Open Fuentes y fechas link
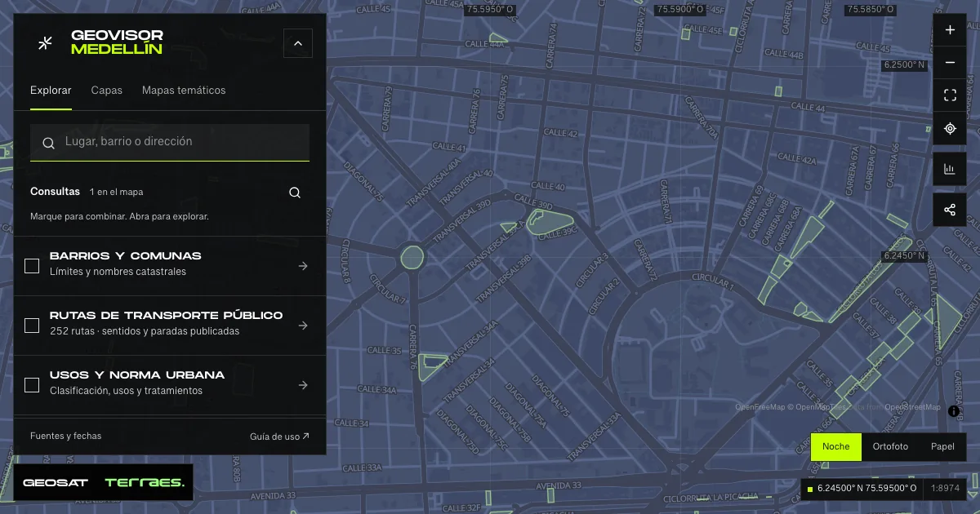980x514 pixels. tap(66, 436)
